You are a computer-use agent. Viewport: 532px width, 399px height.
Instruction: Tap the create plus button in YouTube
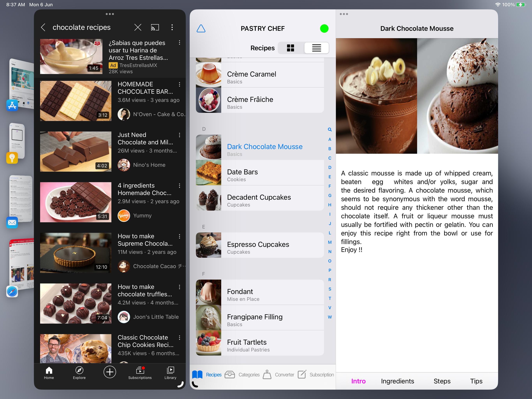click(x=110, y=372)
